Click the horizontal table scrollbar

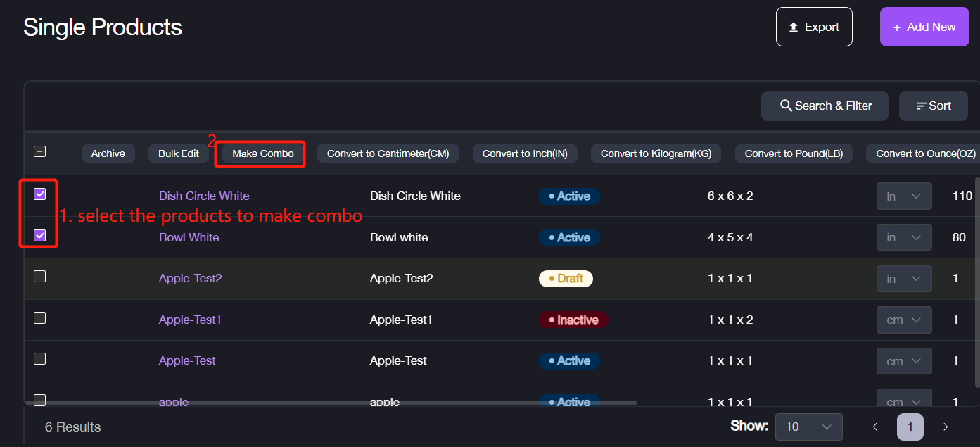click(x=331, y=403)
